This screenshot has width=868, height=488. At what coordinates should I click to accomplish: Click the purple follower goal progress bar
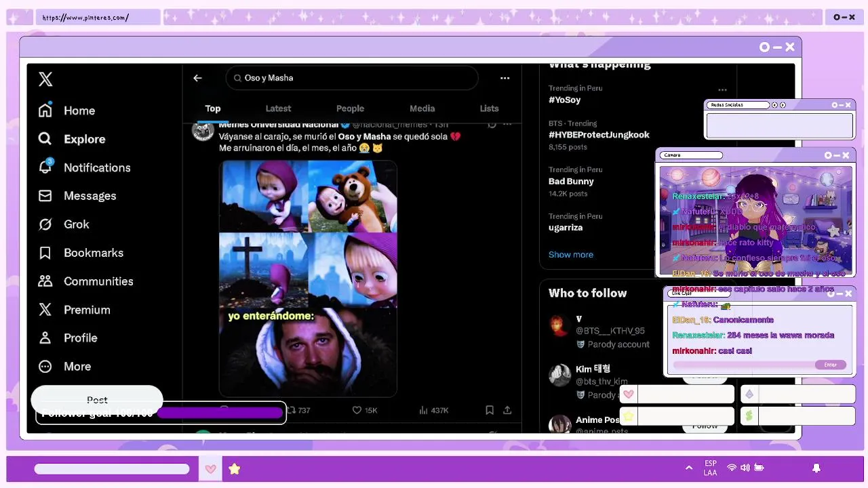(x=220, y=413)
